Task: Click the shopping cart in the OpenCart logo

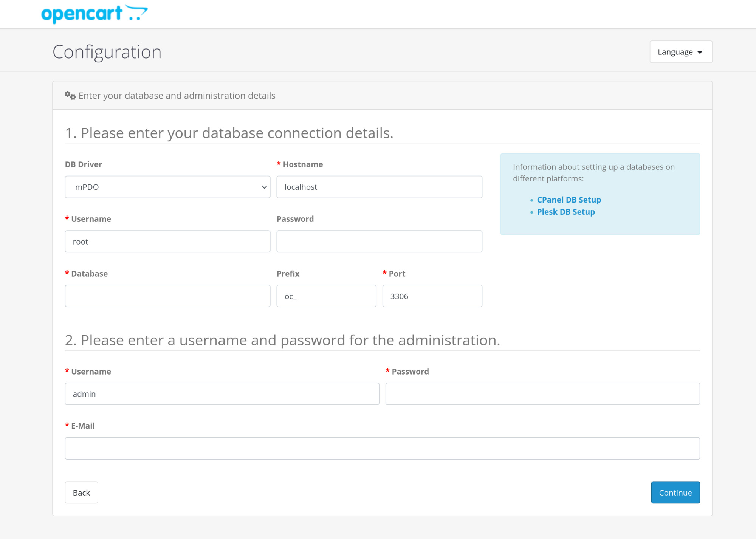Action: (137, 13)
